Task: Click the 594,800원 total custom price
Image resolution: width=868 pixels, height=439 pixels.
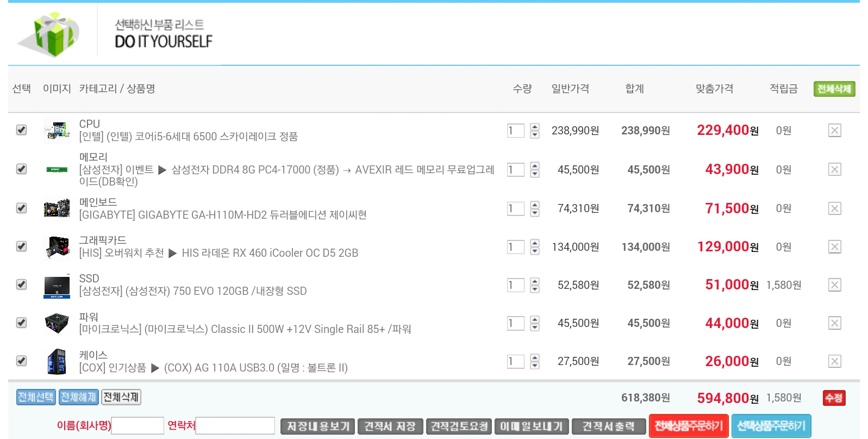Action: (x=728, y=398)
